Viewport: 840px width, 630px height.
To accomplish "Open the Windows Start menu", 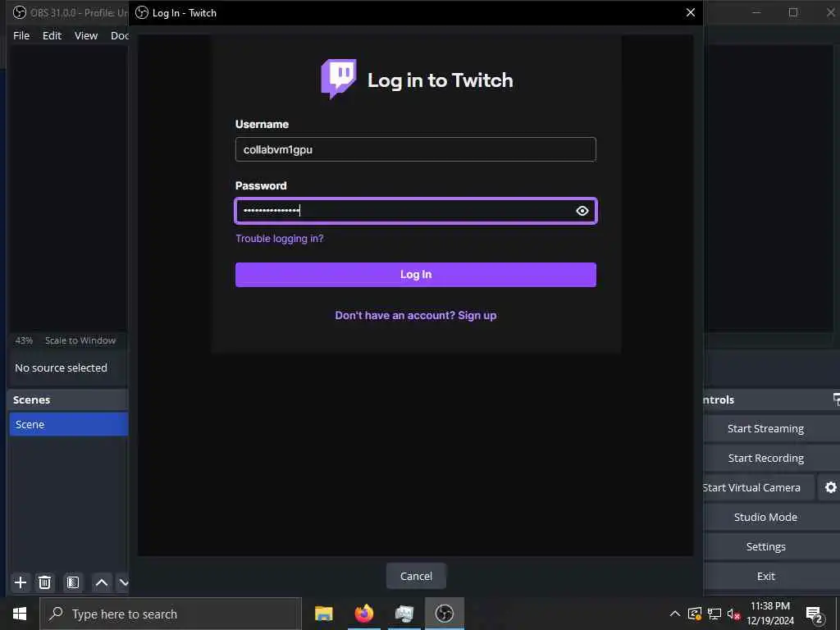I will 20,614.
